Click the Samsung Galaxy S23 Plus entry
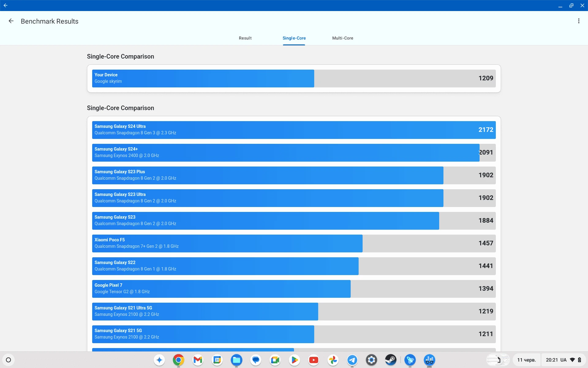Image resolution: width=588 pixels, height=368 pixels. pyautogui.click(x=294, y=175)
